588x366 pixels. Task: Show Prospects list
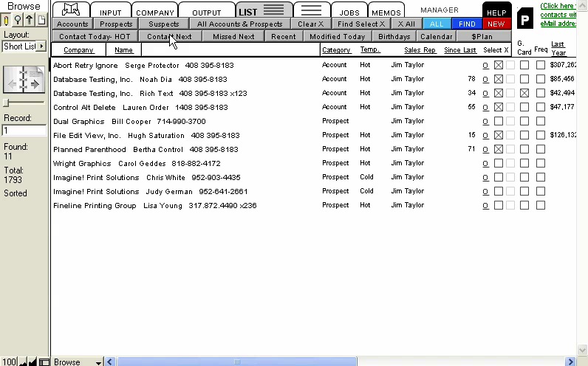pyautogui.click(x=116, y=24)
